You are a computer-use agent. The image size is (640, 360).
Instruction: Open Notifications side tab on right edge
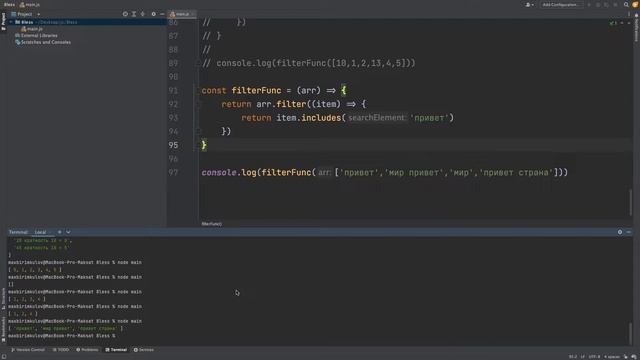tap(636, 27)
